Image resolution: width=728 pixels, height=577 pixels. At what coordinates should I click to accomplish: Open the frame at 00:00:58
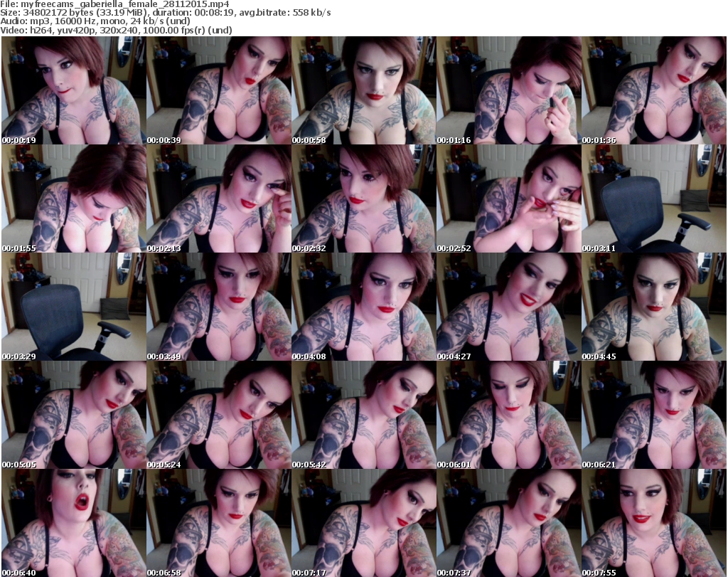click(363, 90)
